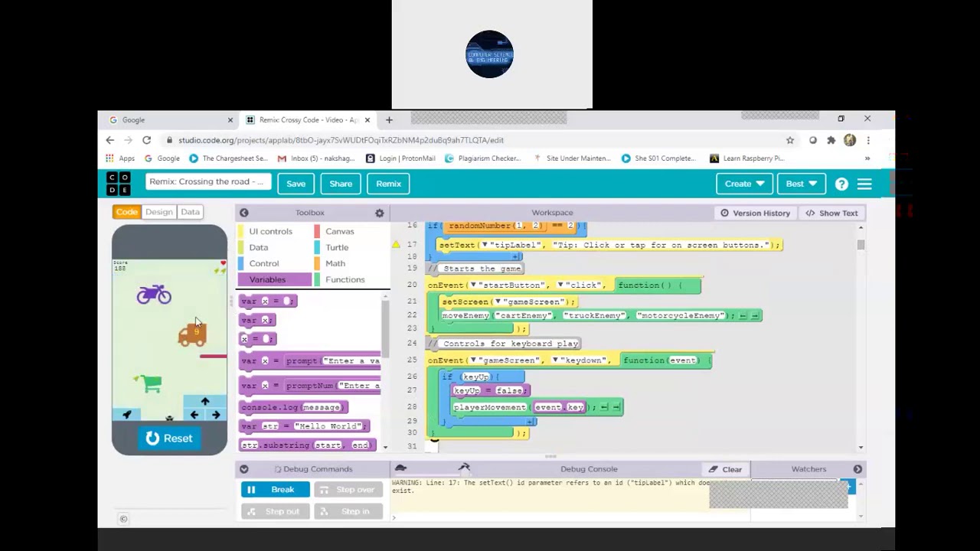The image size is (980, 551).
Task: Click the project name field
Action: [207, 182]
